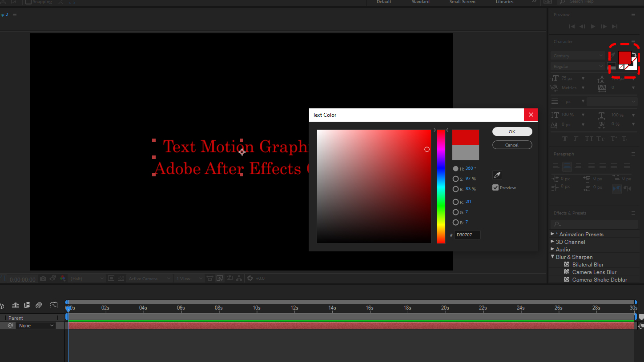This screenshot has height=362, width=644.
Task: Apply Faux Italic text style
Action: click(x=576, y=139)
